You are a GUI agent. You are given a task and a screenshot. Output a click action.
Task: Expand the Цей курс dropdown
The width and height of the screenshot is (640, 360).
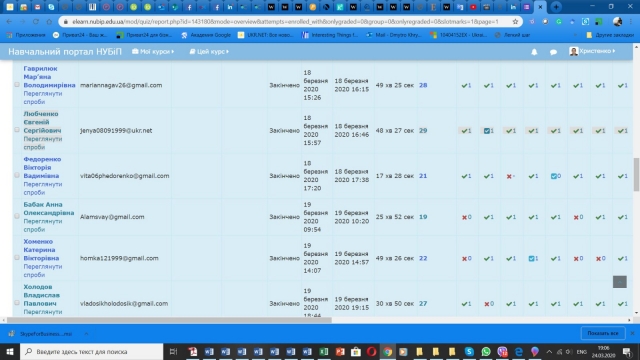click(209, 51)
